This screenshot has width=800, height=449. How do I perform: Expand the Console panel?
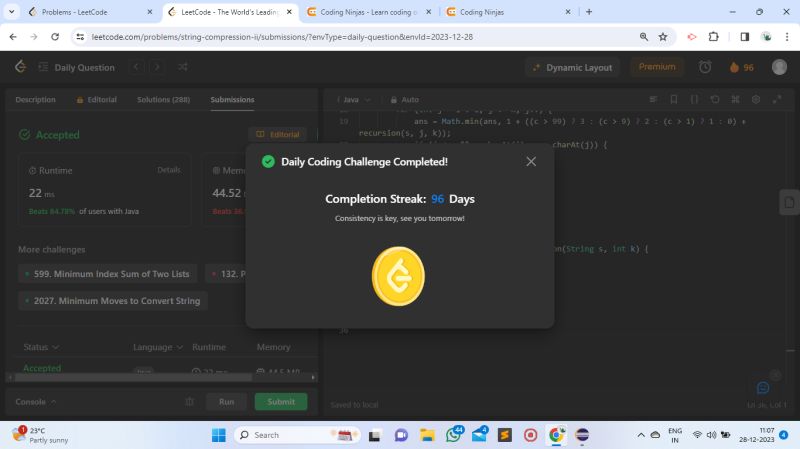point(35,402)
